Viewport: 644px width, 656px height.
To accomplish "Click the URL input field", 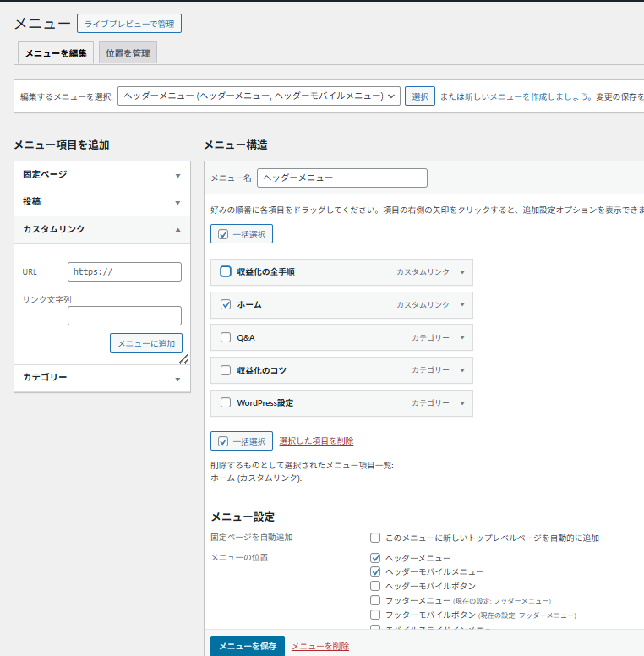I will pos(124,271).
